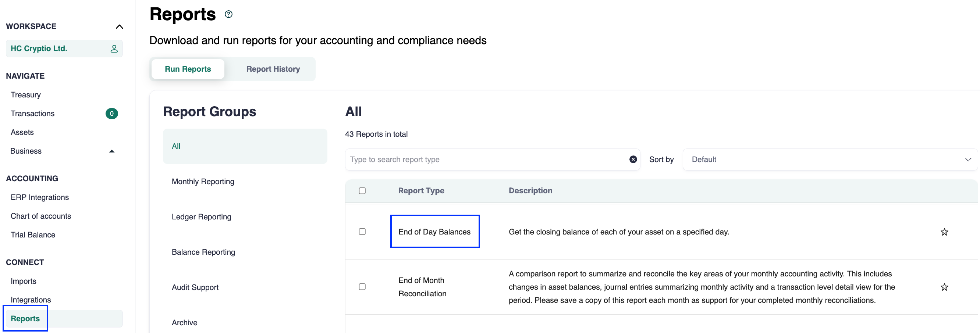Select the Run Reports tab

coord(188,69)
